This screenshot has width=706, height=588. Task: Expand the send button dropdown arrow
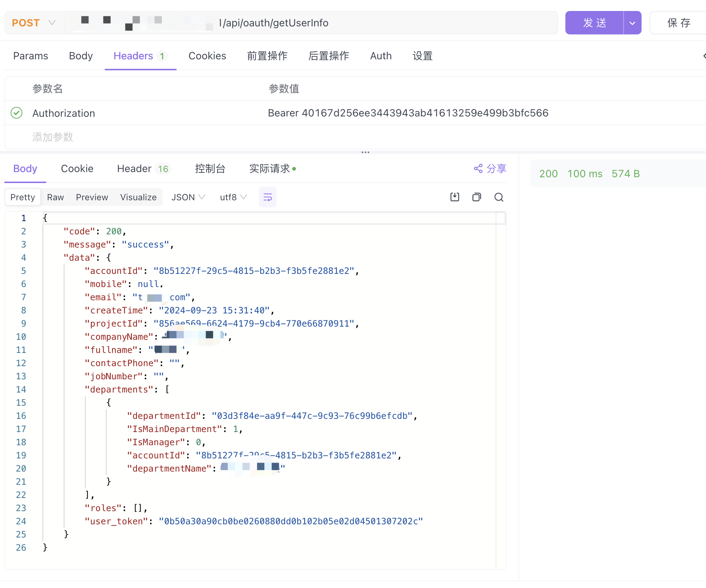tap(632, 23)
